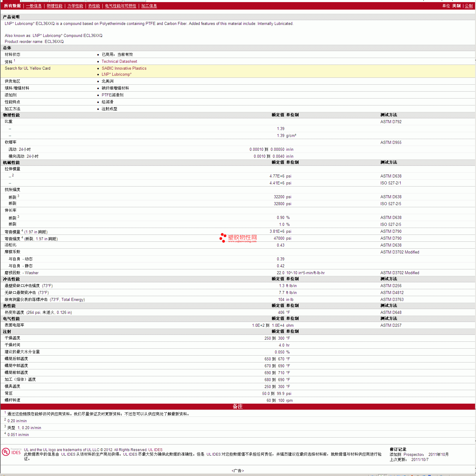Select the 所有数据 tab

12,6
